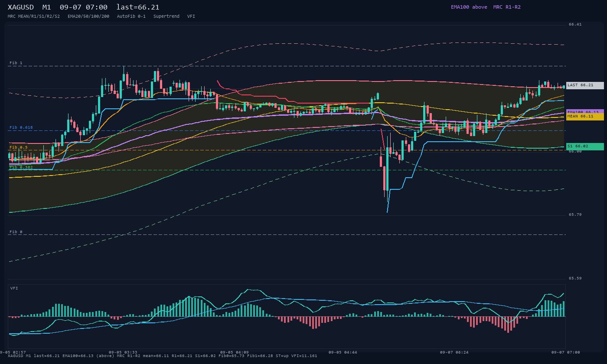Select the AutoFib 0-1 legend entry

click(x=131, y=16)
